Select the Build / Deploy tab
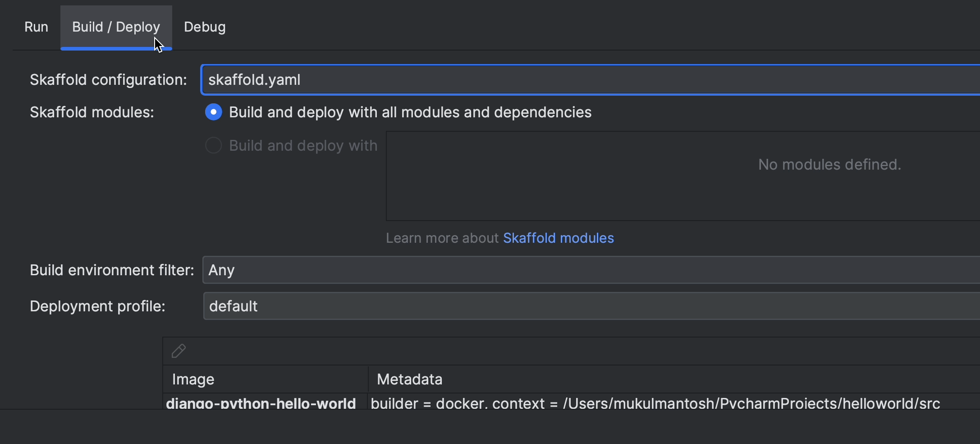The height and width of the screenshot is (444, 980). [116, 27]
